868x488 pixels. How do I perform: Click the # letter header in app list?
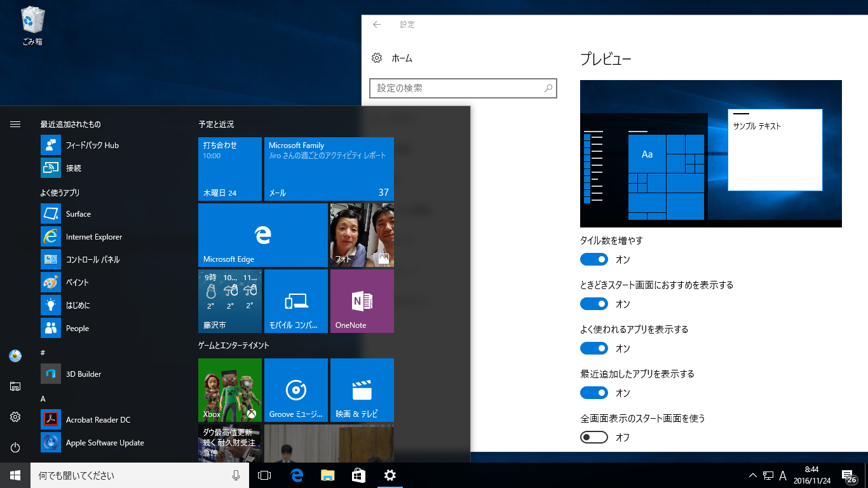pyautogui.click(x=43, y=353)
